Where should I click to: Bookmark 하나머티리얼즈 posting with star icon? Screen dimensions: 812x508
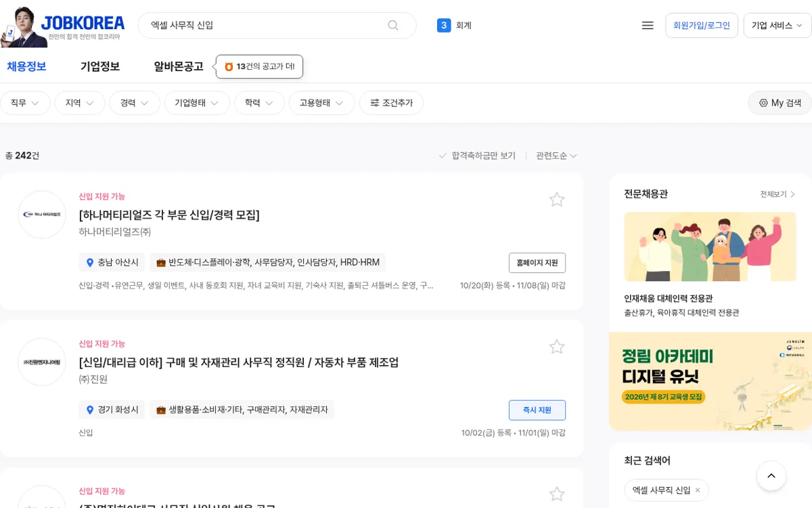click(557, 199)
